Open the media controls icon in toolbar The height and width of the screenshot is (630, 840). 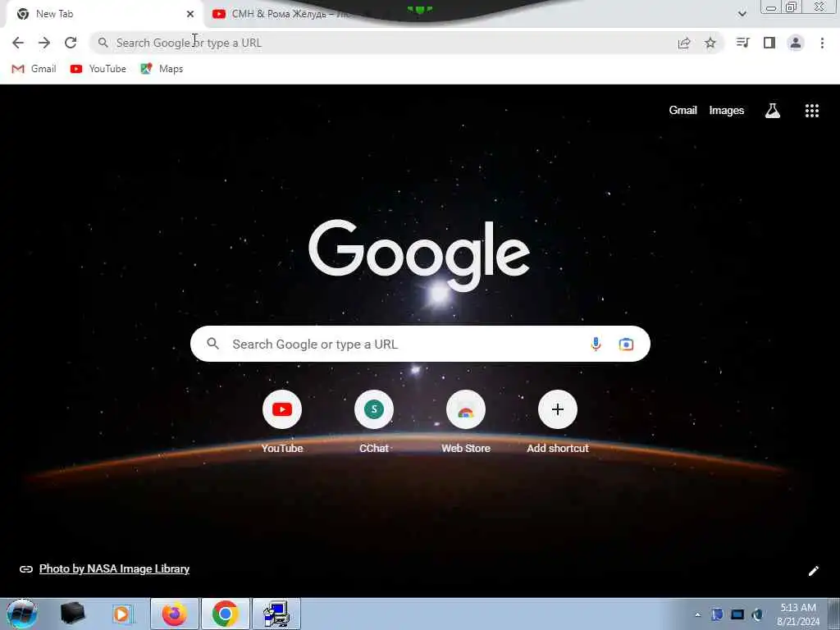pyautogui.click(x=742, y=43)
